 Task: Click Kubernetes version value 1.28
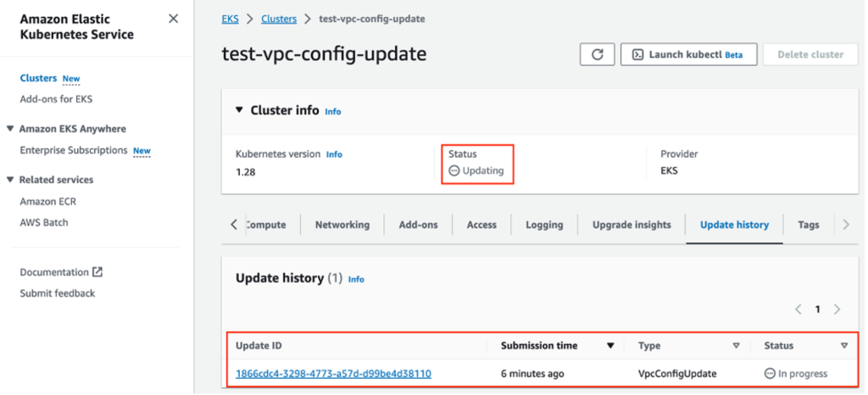(245, 171)
